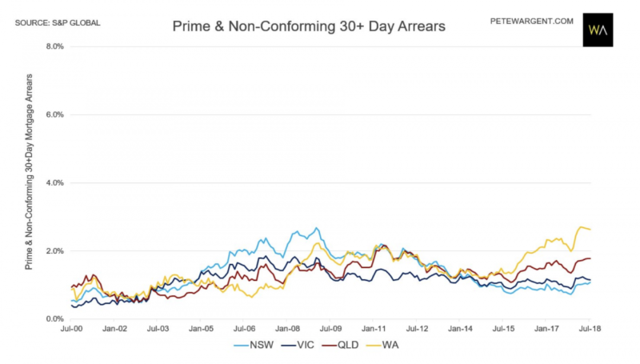Click the Jul-00 x-axis label

(x=72, y=329)
